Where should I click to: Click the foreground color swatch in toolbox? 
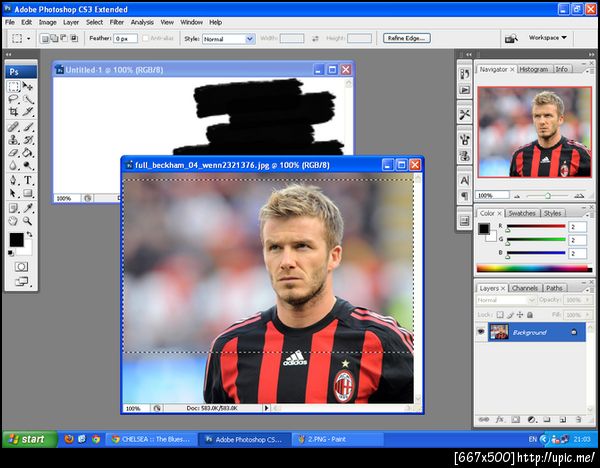[16, 240]
